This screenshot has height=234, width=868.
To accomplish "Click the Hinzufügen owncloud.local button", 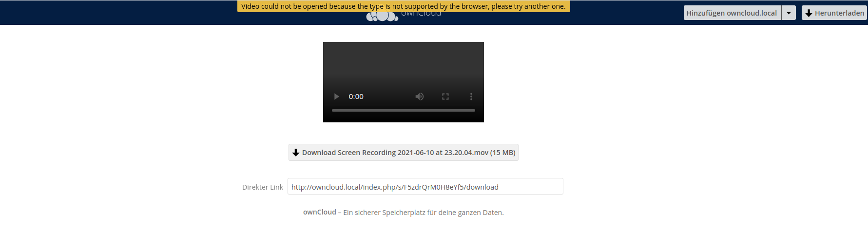I will point(732,13).
